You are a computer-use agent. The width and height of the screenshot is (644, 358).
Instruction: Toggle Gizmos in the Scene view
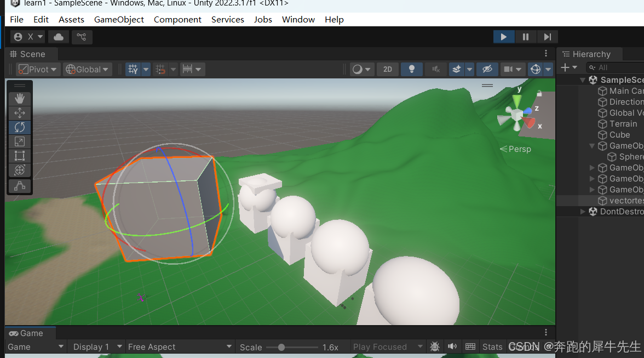click(x=535, y=69)
